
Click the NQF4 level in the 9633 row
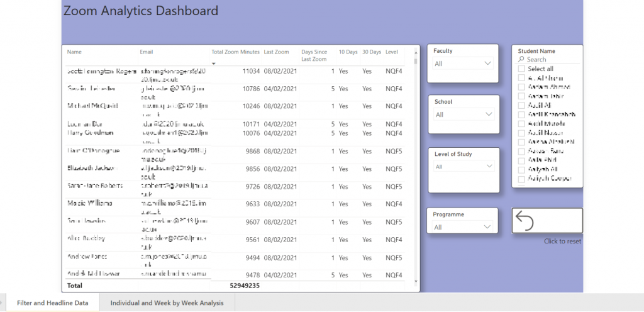click(x=394, y=204)
